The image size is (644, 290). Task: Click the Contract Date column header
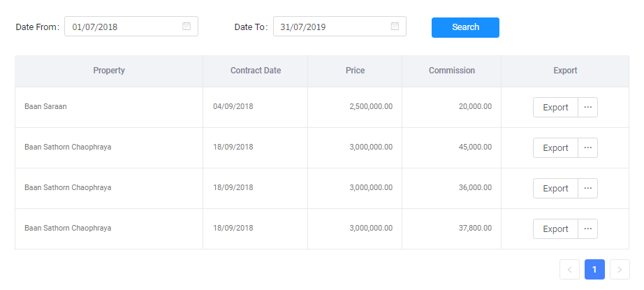click(256, 71)
